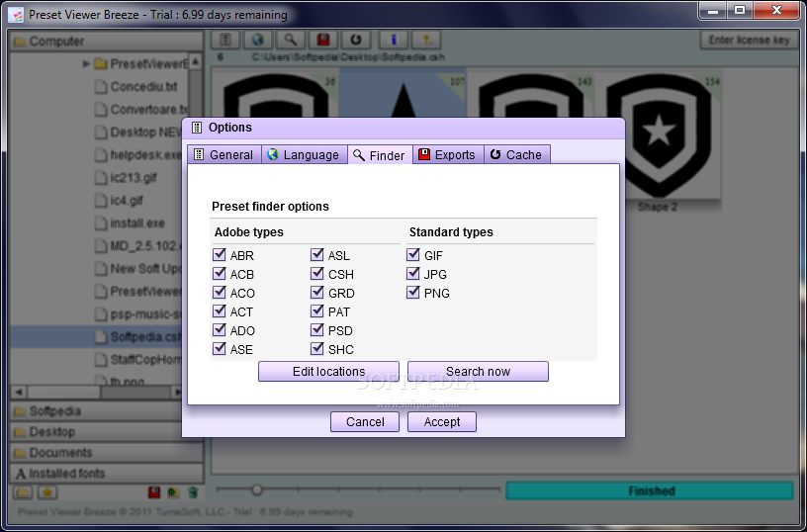This screenshot has height=532, width=807.
Task: Toggle the CSH checkbox
Action: tap(317, 273)
